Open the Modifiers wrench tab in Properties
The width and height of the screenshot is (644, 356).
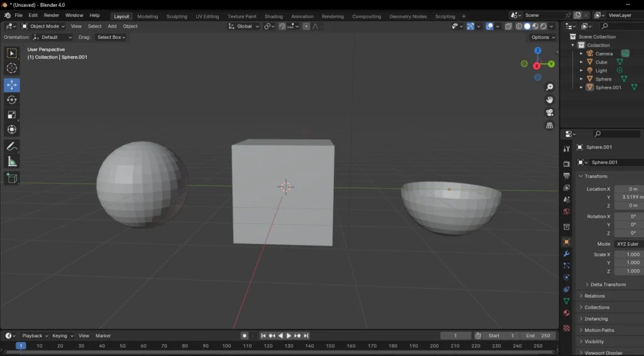tap(567, 253)
